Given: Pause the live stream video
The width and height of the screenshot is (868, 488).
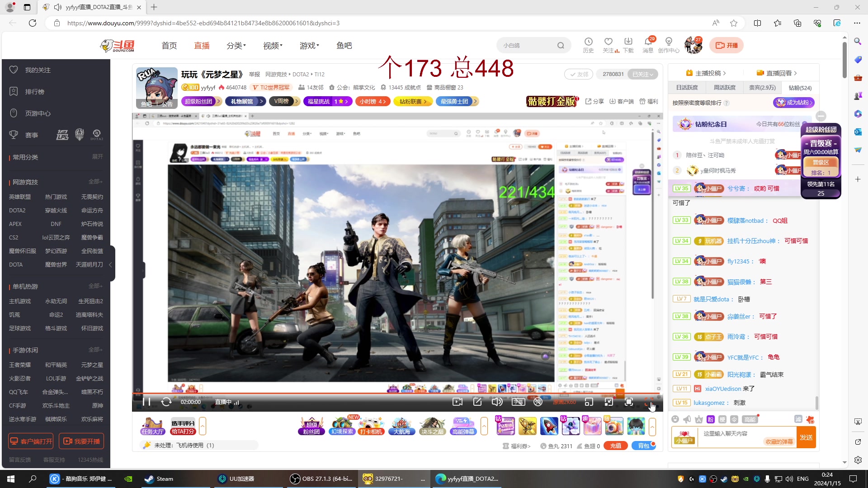Looking at the screenshot, I should [x=146, y=402].
